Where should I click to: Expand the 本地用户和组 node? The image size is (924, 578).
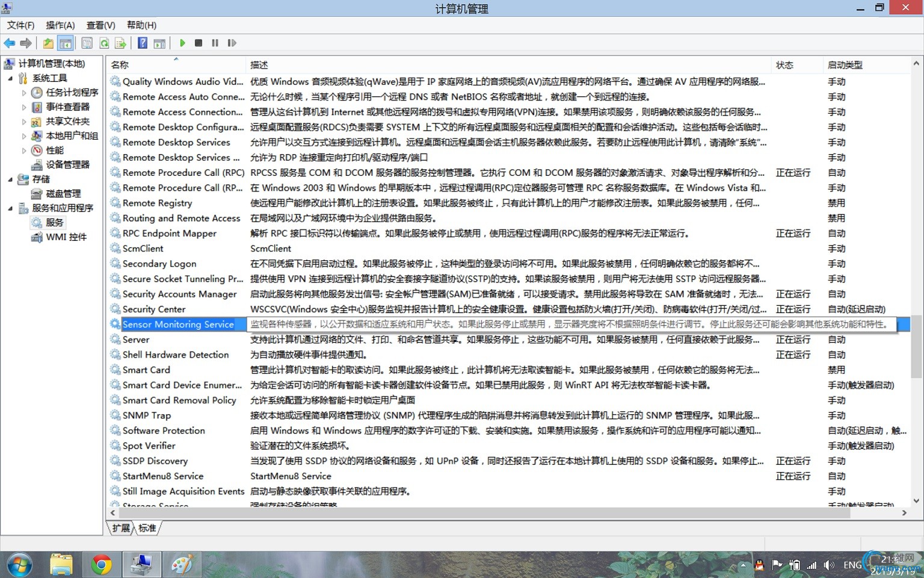tap(24, 136)
